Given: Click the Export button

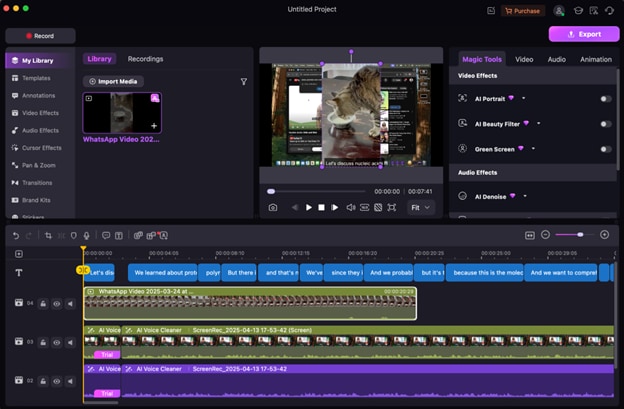Looking at the screenshot, I should tap(584, 34).
